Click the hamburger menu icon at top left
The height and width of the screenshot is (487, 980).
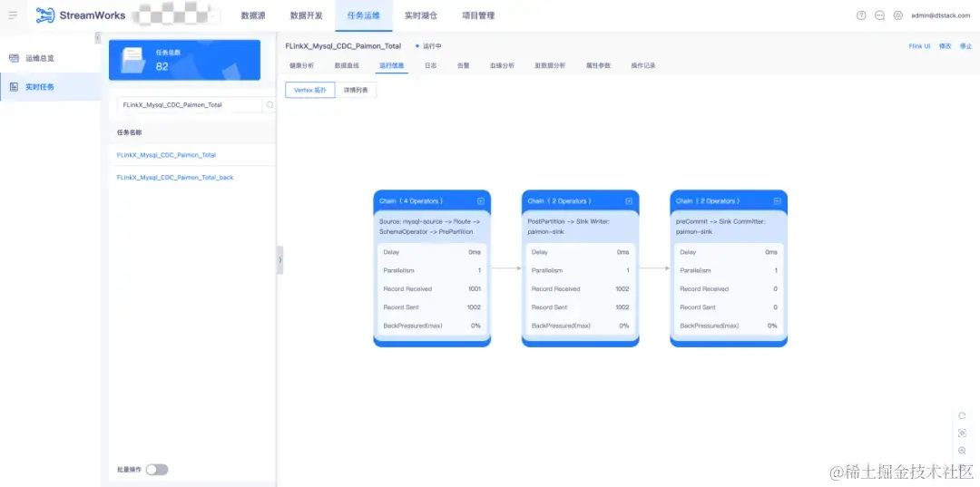tap(13, 15)
